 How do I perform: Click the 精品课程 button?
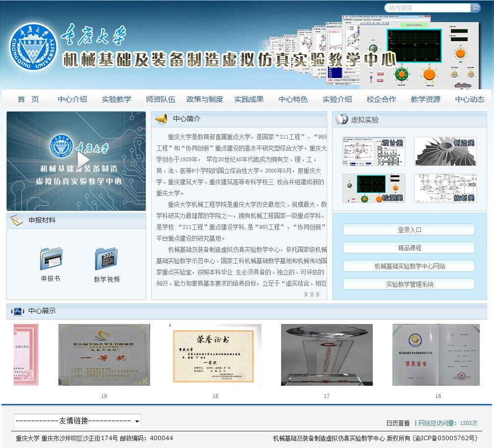pyautogui.click(x=409, y=248)
